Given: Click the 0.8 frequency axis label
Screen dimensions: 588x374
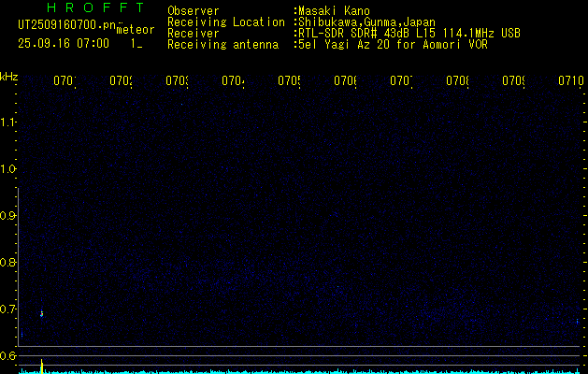Looking at the screenshot, I should pos(7,262).
